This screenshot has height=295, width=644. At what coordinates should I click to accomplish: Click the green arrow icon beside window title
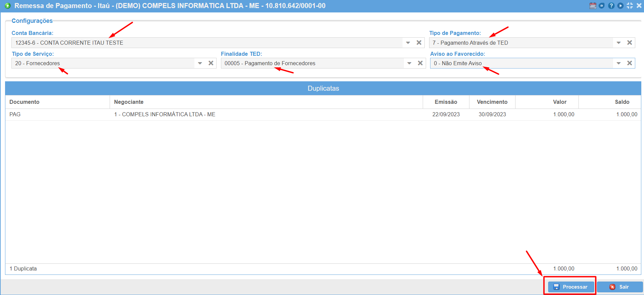click(8, 6)
